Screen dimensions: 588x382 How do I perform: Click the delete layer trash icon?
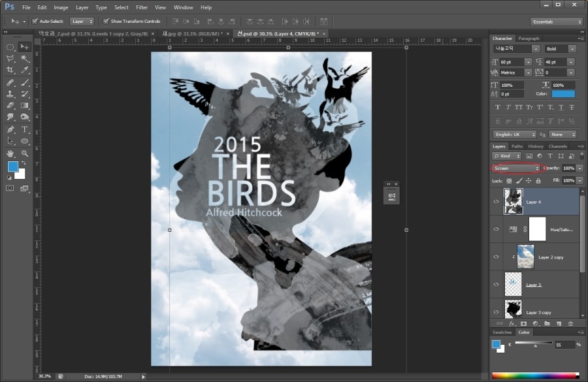point(570,323)
